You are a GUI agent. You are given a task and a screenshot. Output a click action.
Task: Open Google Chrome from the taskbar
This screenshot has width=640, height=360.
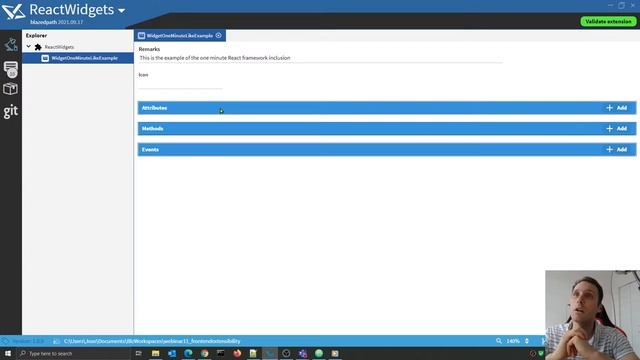[204, 353]
